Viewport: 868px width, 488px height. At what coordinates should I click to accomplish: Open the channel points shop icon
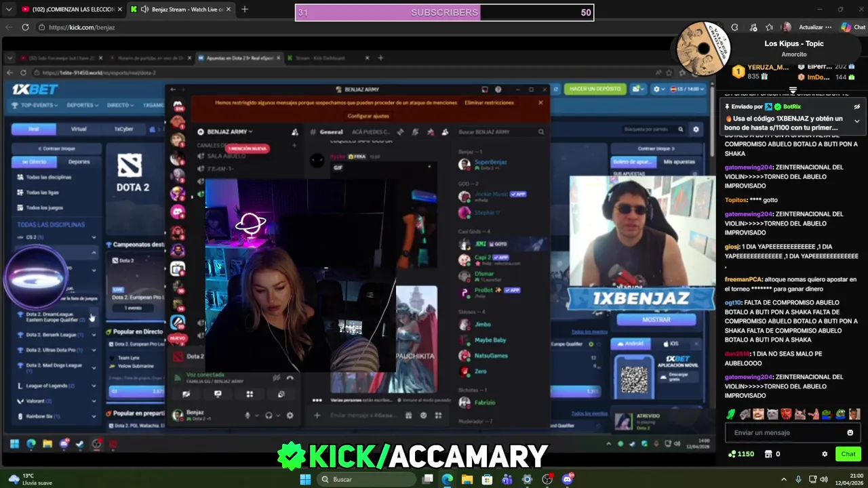[768, 454]
